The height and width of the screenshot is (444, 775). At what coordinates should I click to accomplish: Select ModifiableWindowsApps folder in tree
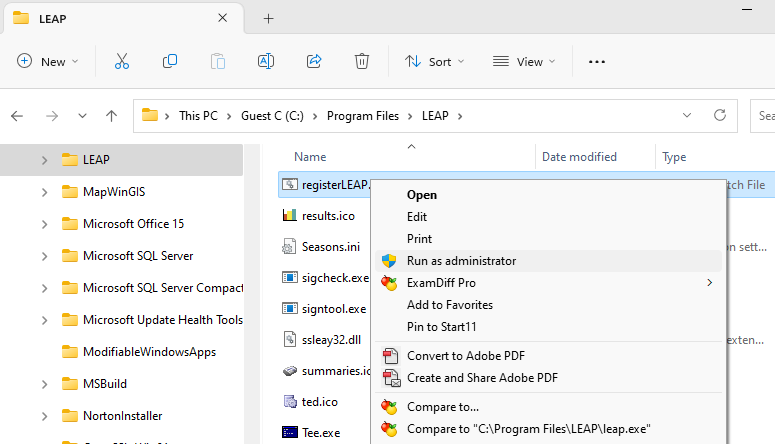tap(149, 352)
